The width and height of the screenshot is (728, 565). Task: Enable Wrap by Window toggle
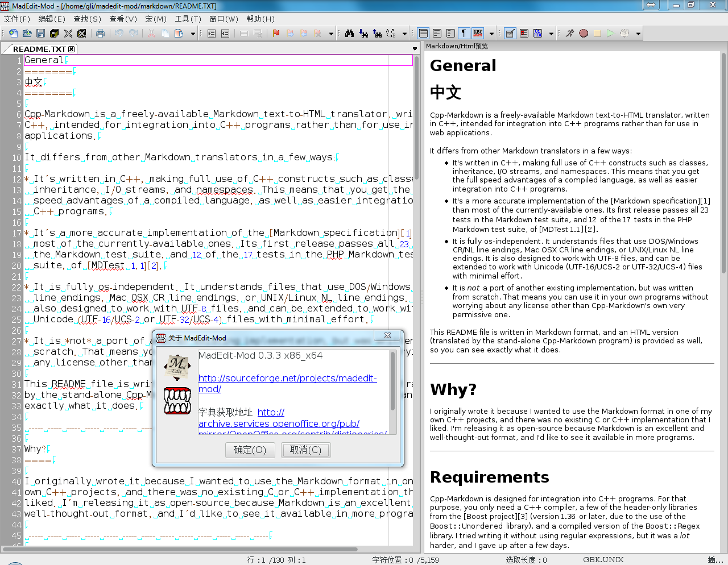[x=437, y=34]
